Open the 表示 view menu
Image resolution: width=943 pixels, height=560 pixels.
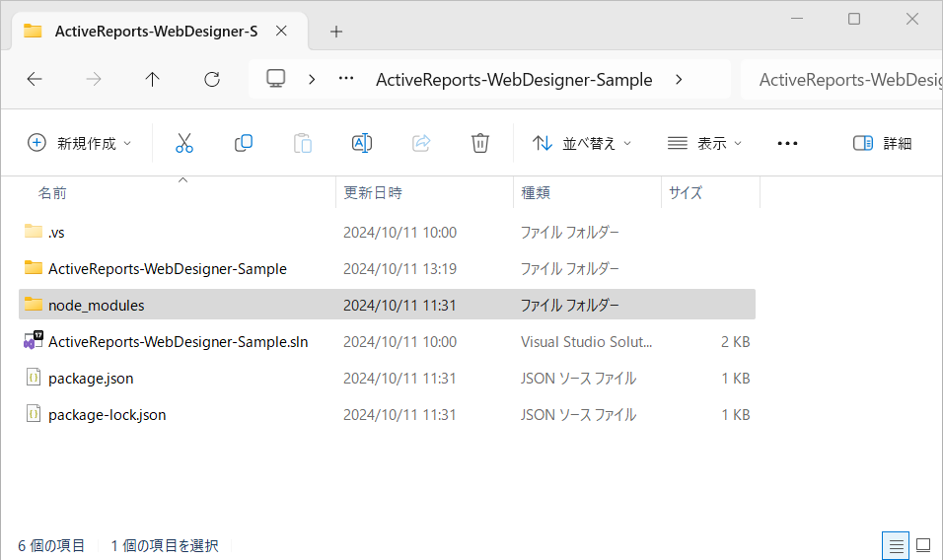pyautogui.click(x=705, y=143)
